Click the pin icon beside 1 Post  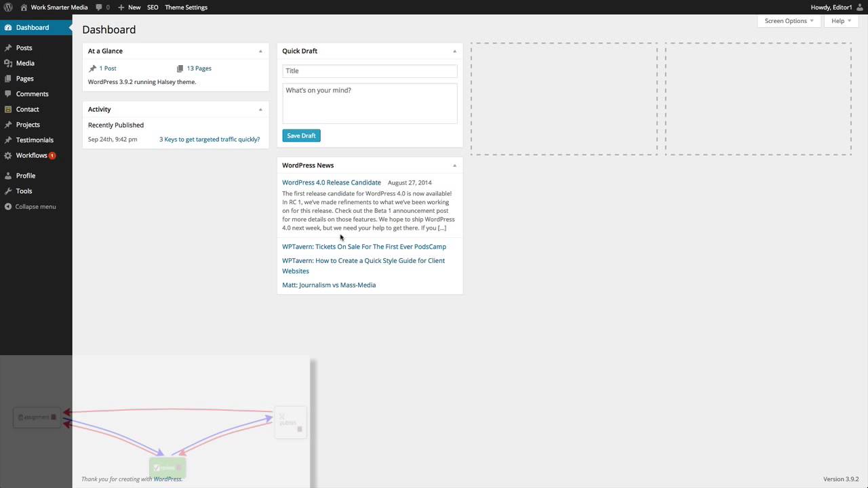[x=92, y=68]
